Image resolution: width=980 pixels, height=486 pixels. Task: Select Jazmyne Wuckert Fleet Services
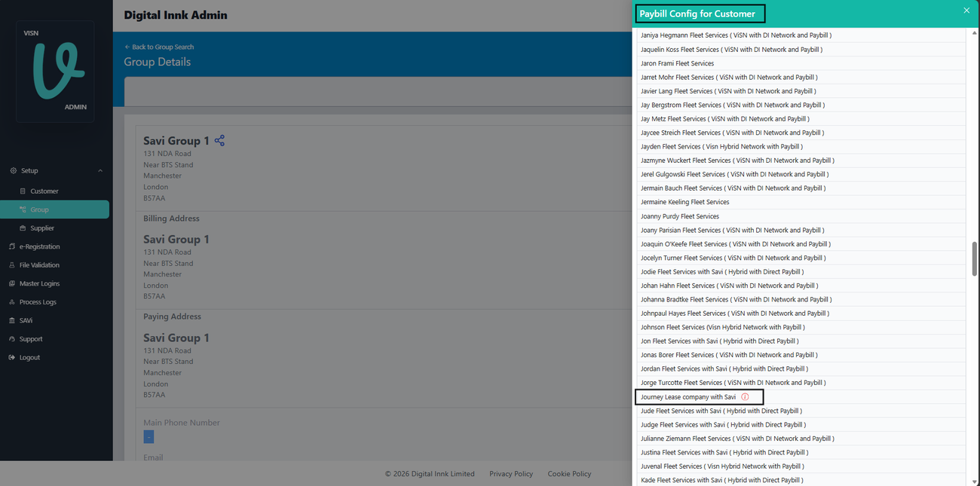pos(802,160)
